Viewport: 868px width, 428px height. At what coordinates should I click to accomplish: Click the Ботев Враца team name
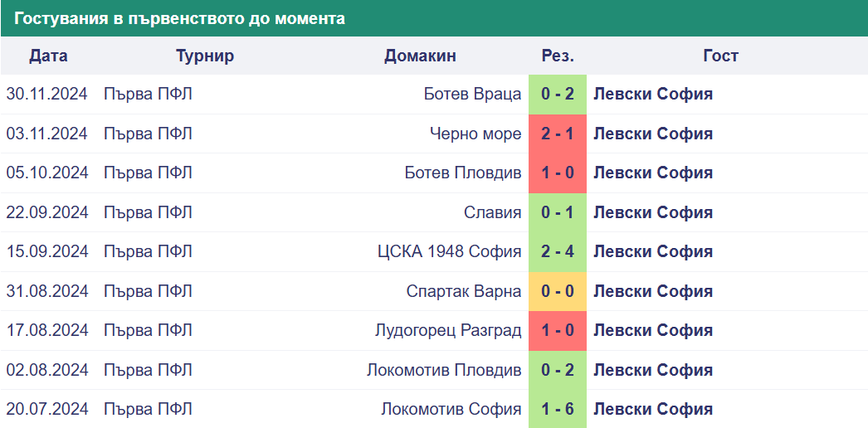[x=472, y=94]
